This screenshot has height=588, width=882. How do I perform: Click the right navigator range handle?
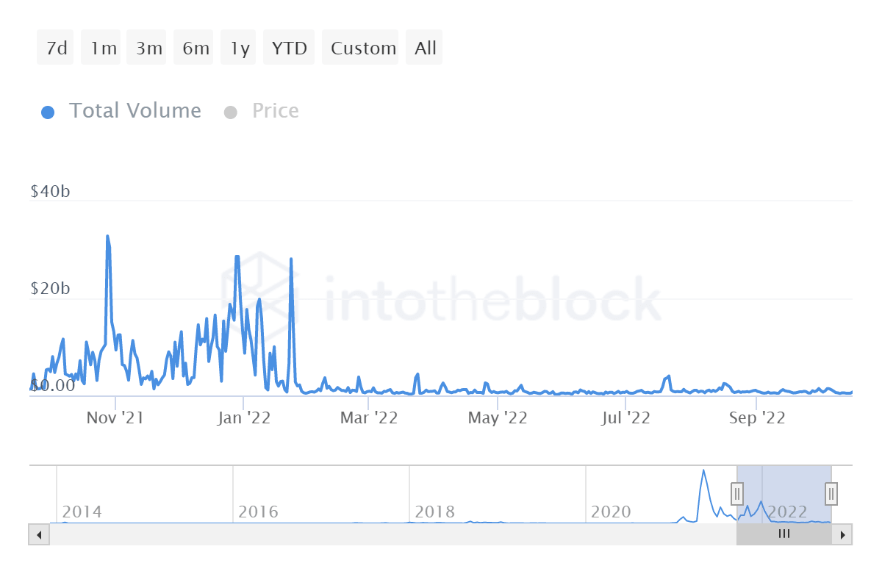click(831, 492)
